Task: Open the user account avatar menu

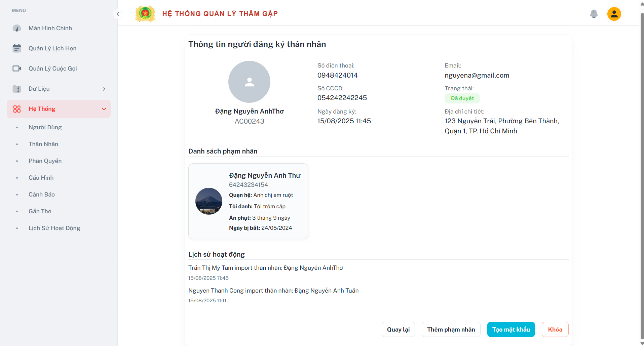Action: click(x=614, y=14)
